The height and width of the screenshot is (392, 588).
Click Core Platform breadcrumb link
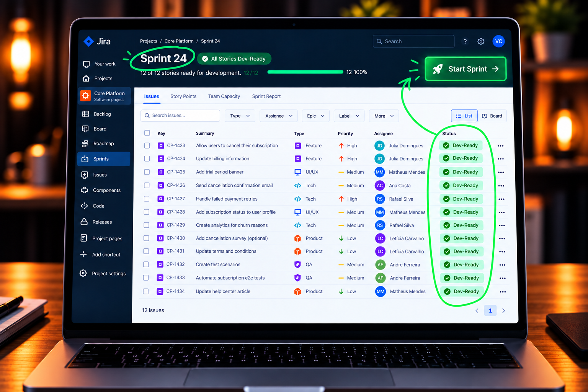point(179,41)
